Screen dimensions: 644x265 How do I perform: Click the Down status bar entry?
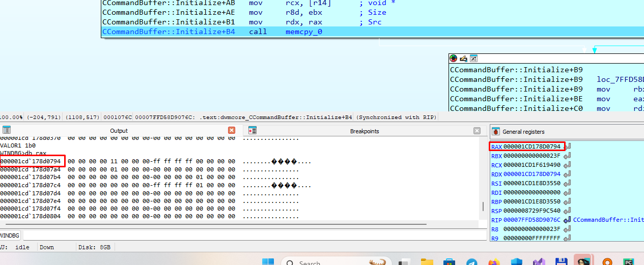coord(47,247)
